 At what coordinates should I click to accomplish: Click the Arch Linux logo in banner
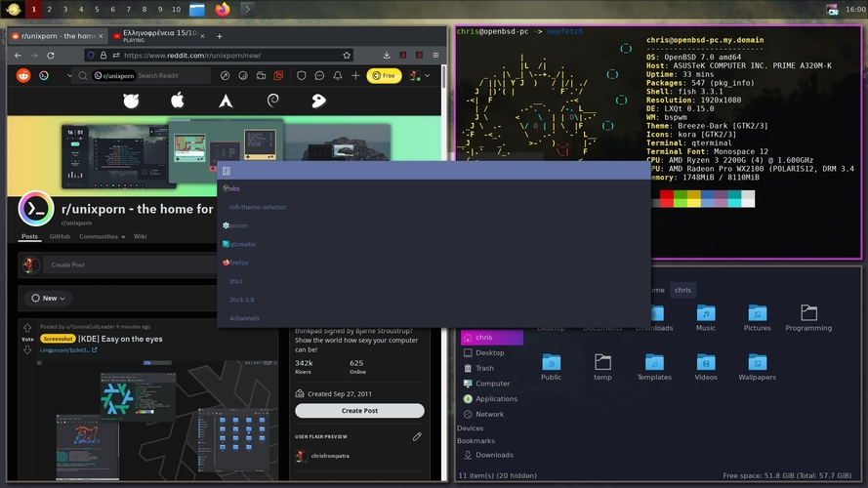226,101
